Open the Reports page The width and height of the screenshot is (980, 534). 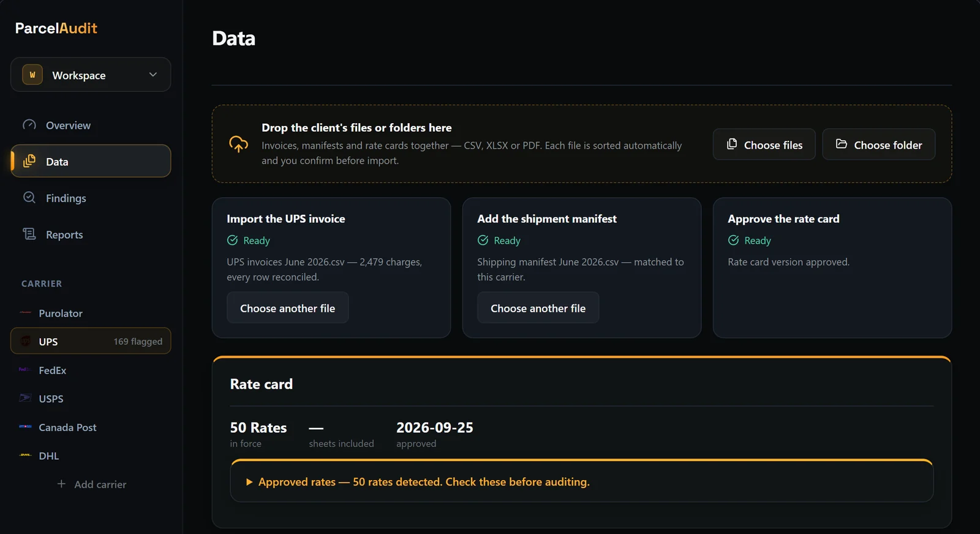(x=91, y=235)
